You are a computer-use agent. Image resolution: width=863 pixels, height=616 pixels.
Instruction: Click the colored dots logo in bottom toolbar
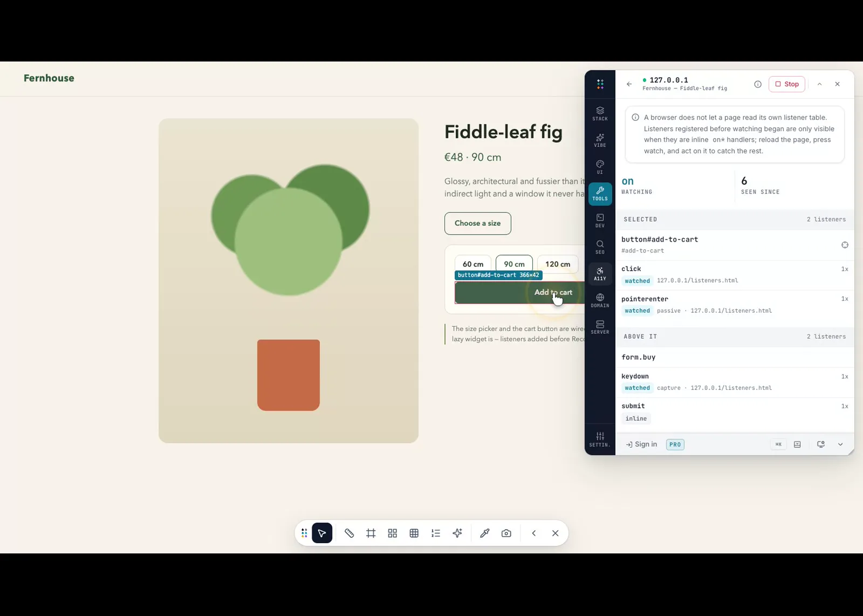(x=304, y=533)
